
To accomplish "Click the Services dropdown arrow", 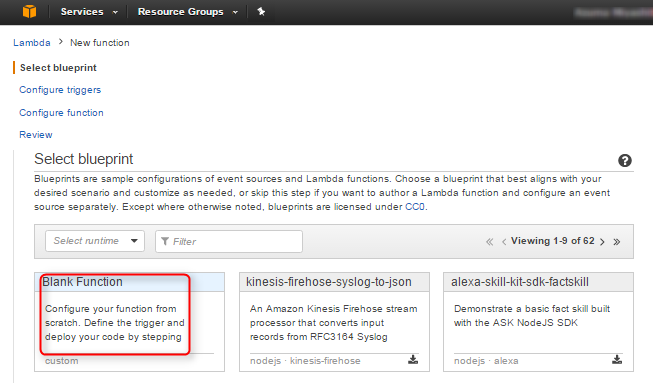I will pyautogui.click(x=115, y=12).
